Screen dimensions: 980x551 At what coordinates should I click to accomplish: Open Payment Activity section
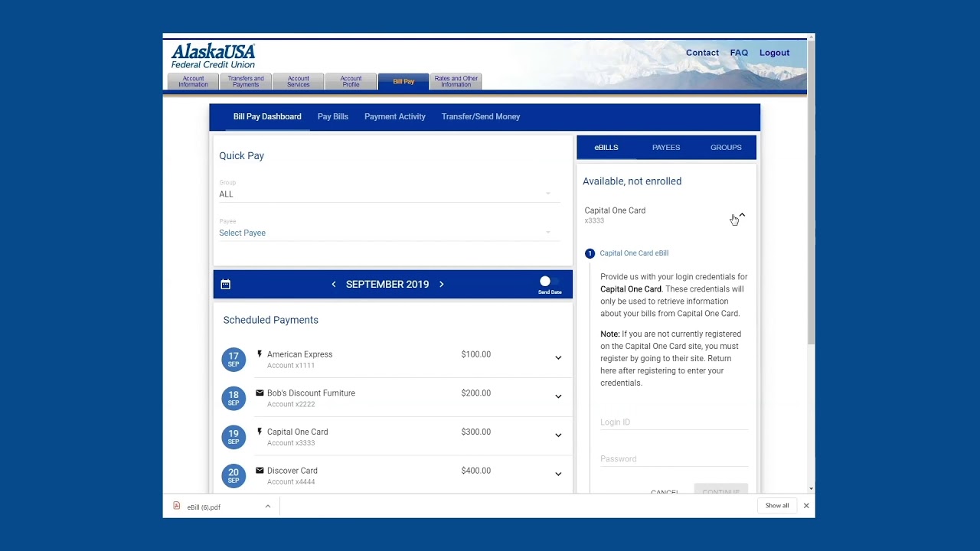pyautogui.click(x=395, y=116)
